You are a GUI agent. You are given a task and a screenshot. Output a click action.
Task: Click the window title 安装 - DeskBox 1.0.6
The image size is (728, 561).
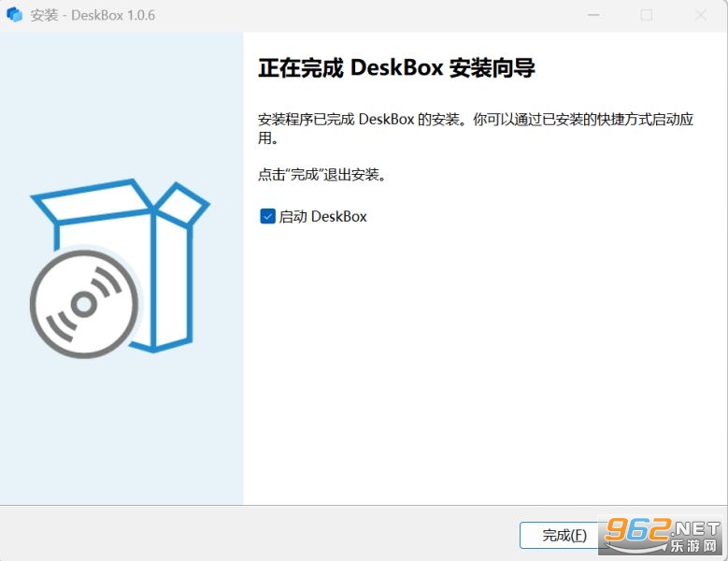(93, 15)
